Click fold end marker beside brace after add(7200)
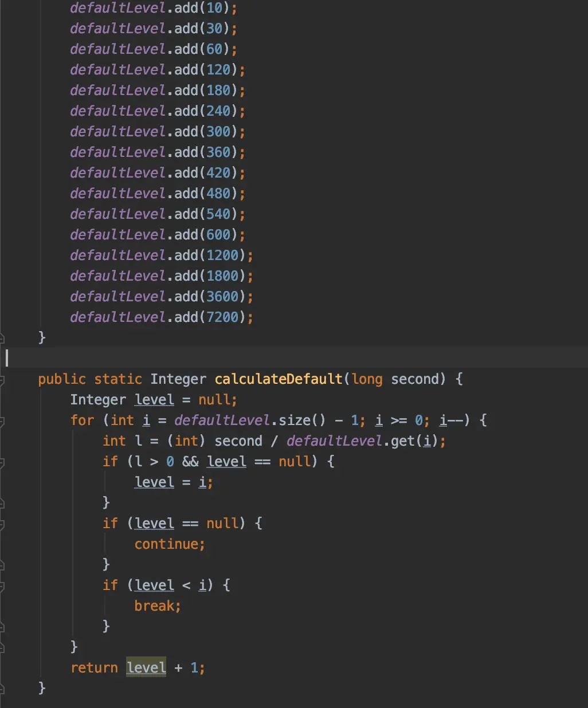This screenshot has width=588, height=708. tap(2, 338)
